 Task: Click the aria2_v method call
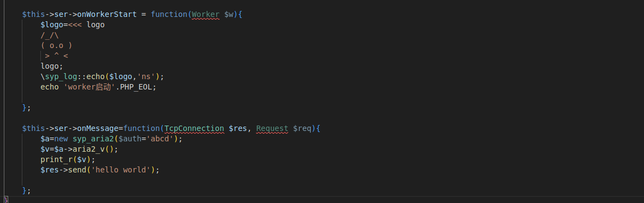[x=91, y=149]
